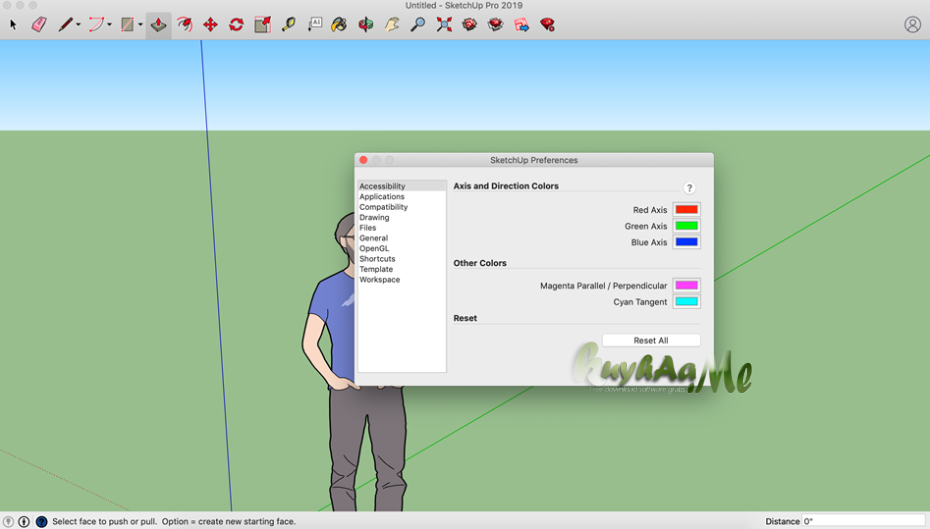Click the Reset All button
Image resolution: width=930 pixels, height=529 pixels.
651,340
